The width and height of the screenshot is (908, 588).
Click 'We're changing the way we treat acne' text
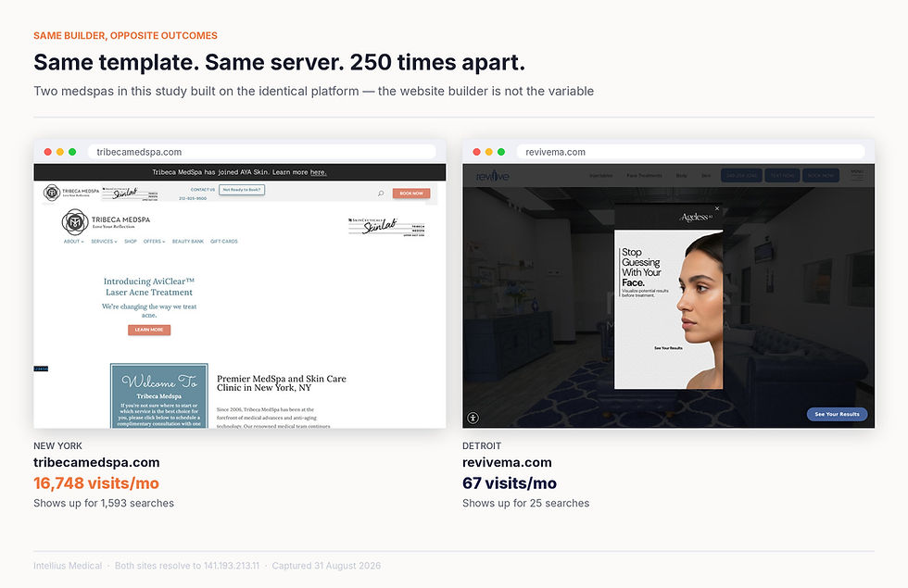pos(149,311)
